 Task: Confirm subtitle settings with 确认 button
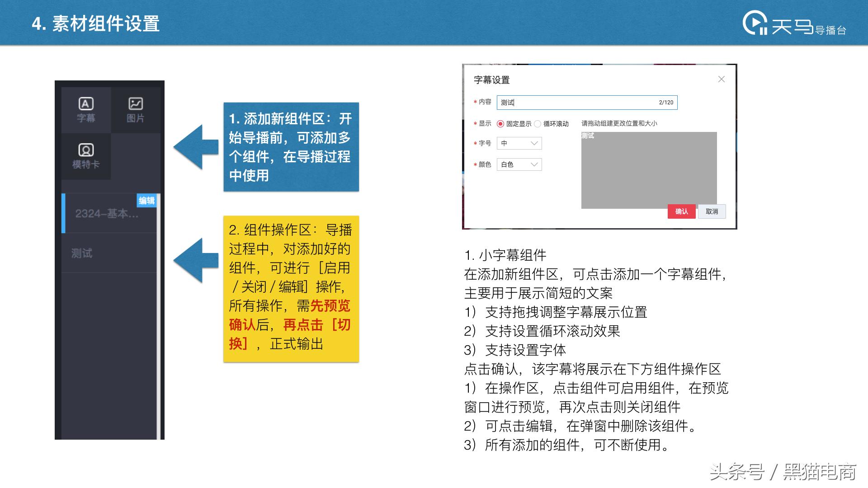[682, 211]
